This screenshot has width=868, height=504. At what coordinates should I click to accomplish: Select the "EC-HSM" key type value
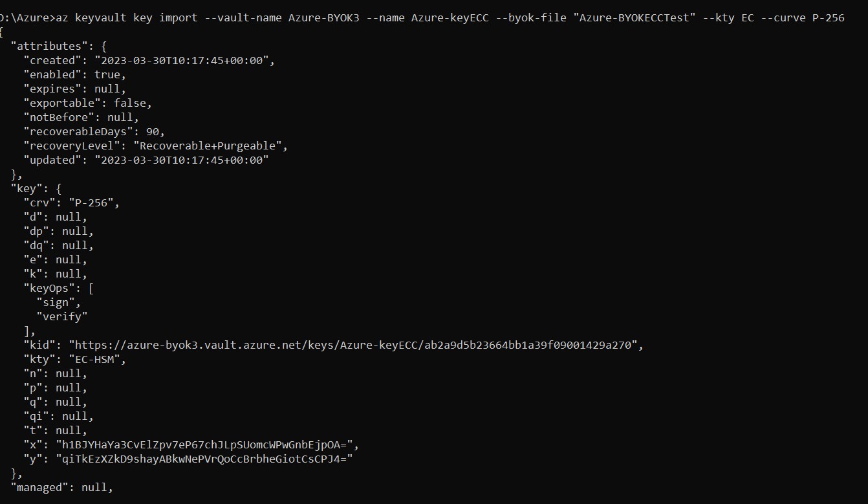pos(94,359)
